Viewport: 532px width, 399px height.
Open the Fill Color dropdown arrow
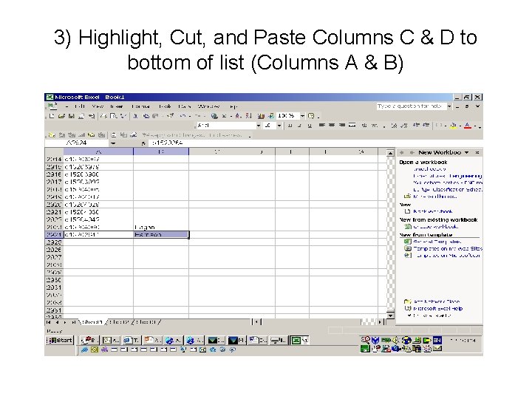coord(460,126)
